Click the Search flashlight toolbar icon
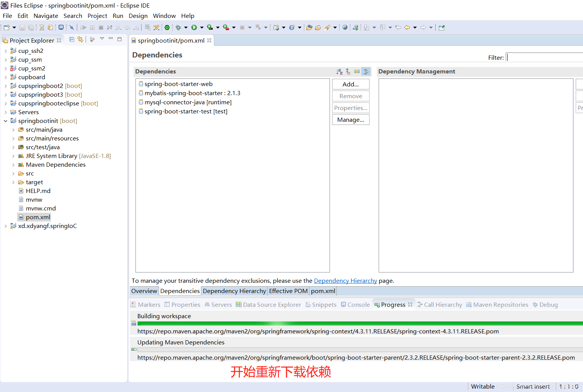583x392 pixels. pyautogui.click(x=327, y=27)
